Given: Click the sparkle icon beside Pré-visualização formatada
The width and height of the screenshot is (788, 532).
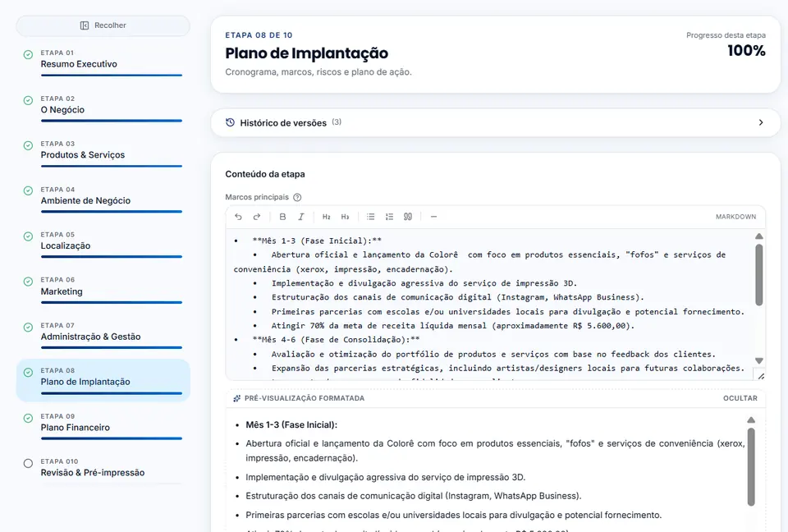Looking at the screenshot, I should (x=236, y=398).
